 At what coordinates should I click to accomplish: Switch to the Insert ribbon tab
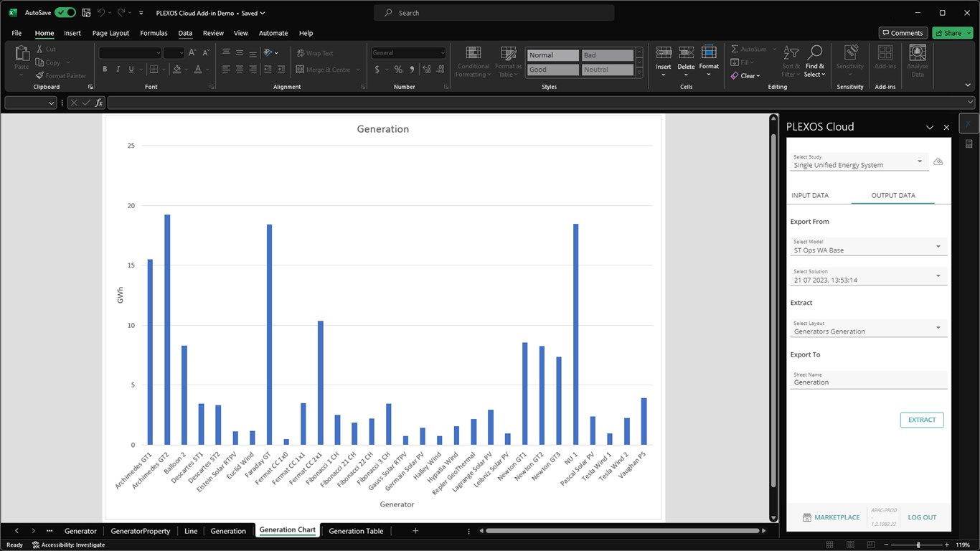pos(72,33)
